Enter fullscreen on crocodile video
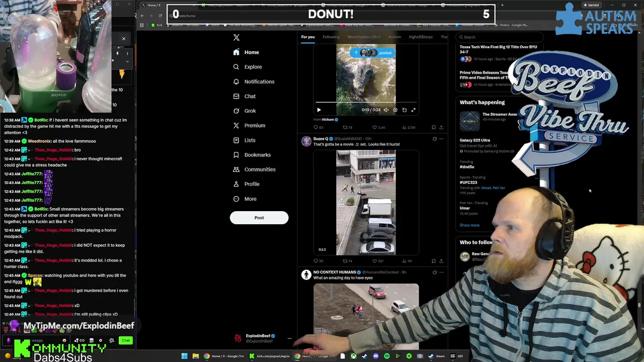 point(413,110)
